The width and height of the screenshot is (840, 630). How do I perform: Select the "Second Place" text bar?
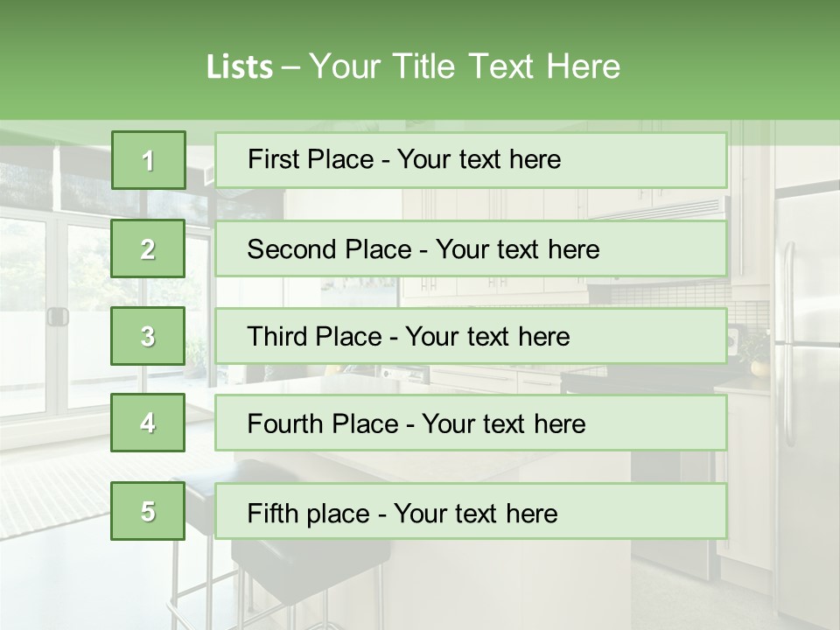click(471, 248)
